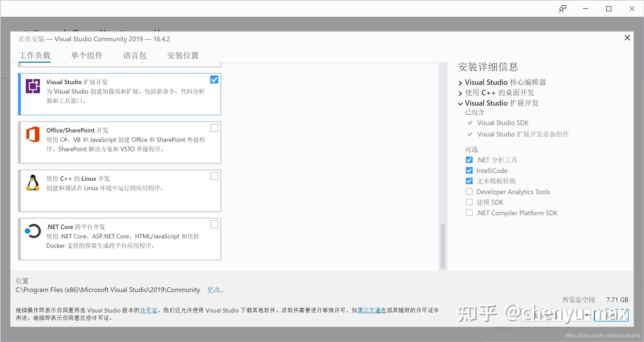Maximize the Visual Studio Installer window
This screenshot has width=644, height=342.
tap(609, 9)
